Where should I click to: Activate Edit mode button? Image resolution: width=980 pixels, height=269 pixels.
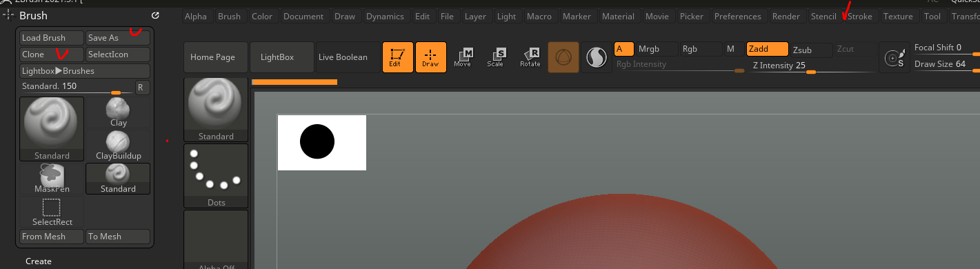tap(397, 57)
